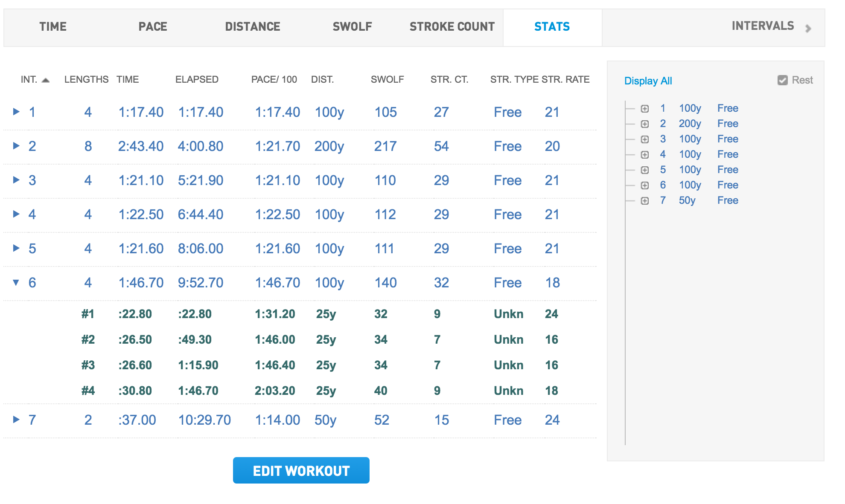The width and height of the screenshot is (845, 504).
Task: Select the Pace tab
Action: [x=153, y=27]
